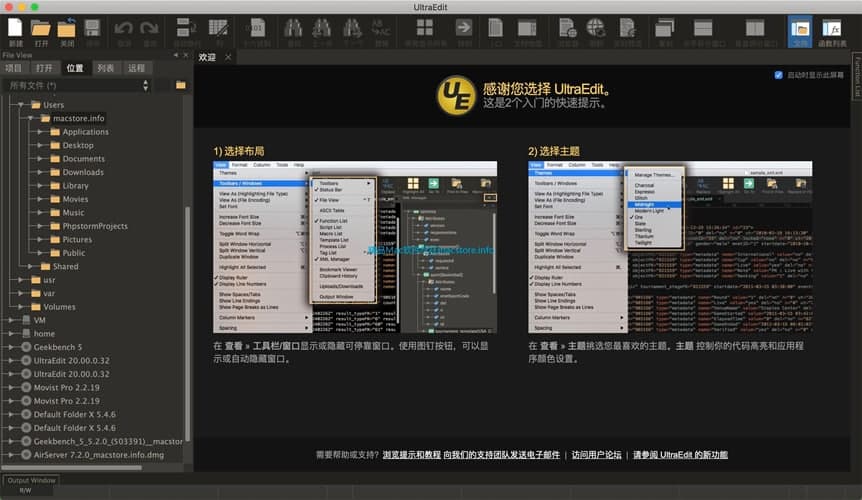Uncheck 启动时显示此屏幕 checkbox
Image resolution: width=862 pixels, height=500 pixels.
779,75
